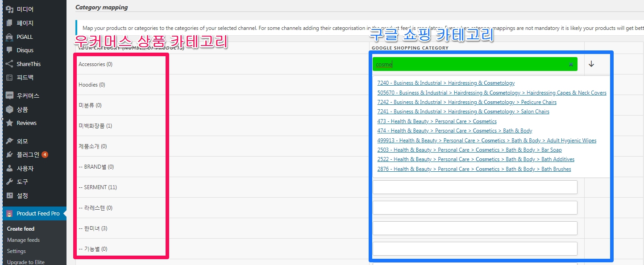Open the Disqus comment icon in sidebar
This screenshot has width=644, height=265.
click(9, 50)
